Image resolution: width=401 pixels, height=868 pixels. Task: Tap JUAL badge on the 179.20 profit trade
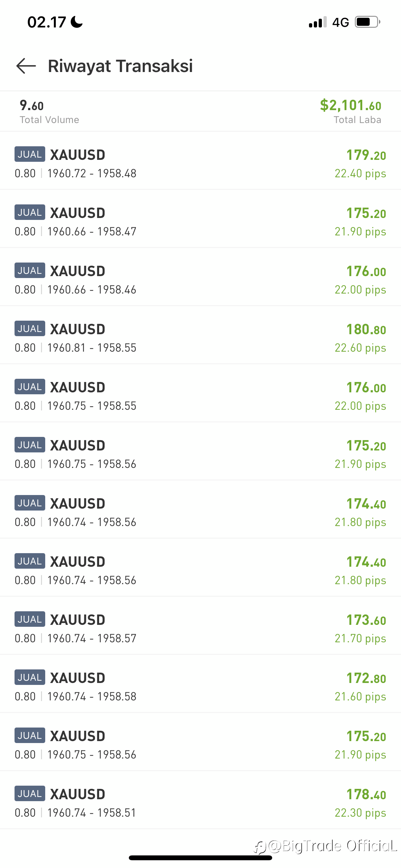30,154
